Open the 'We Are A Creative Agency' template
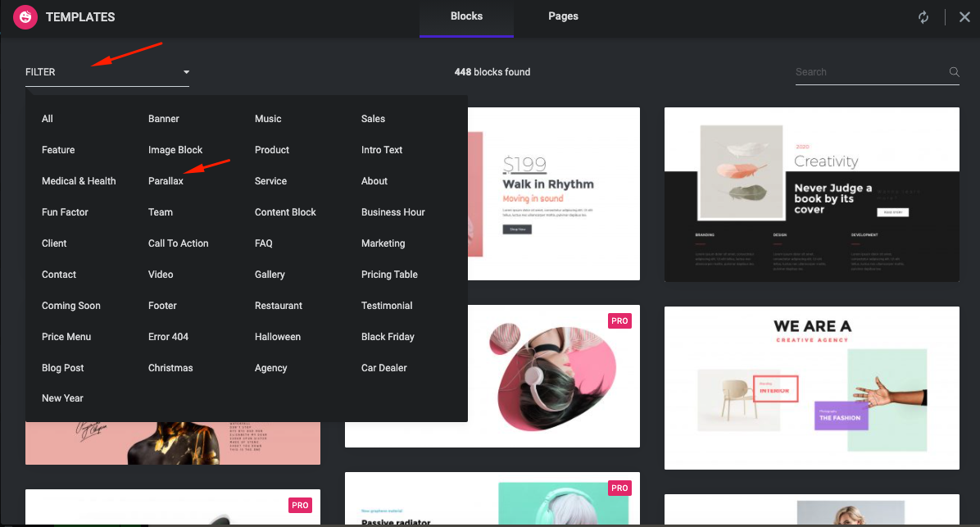Image resolution: width=980 pixels, height=527 pixels. 812,388
